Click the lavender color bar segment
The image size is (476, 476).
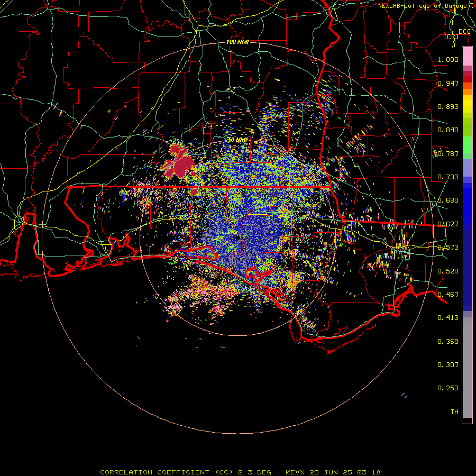pos(467,169)
